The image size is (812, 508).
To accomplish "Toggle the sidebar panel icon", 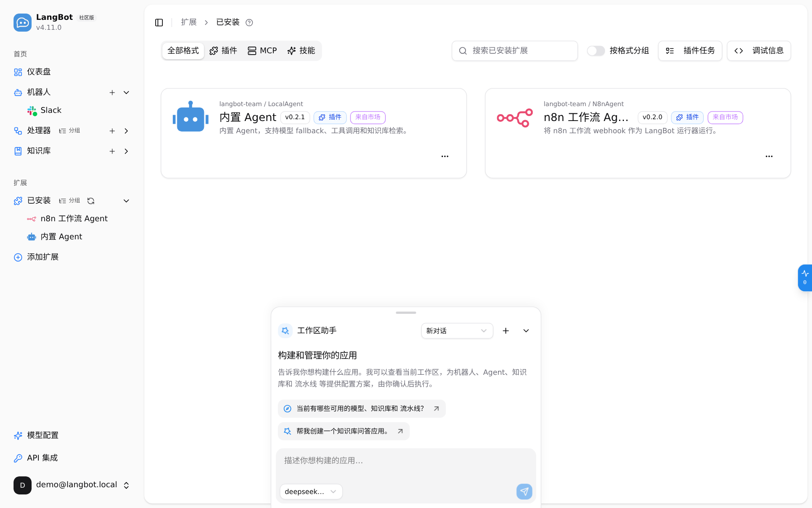I will [159, 23].
